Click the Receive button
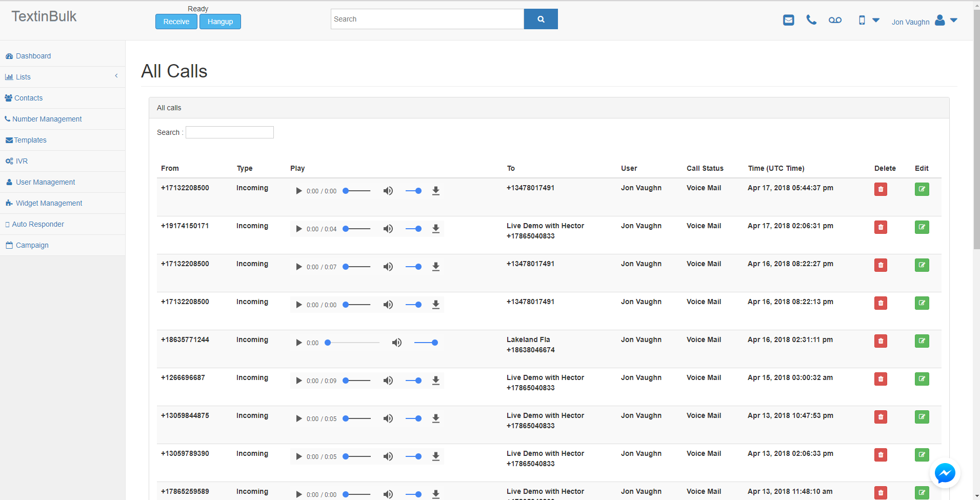 (176, 22)
